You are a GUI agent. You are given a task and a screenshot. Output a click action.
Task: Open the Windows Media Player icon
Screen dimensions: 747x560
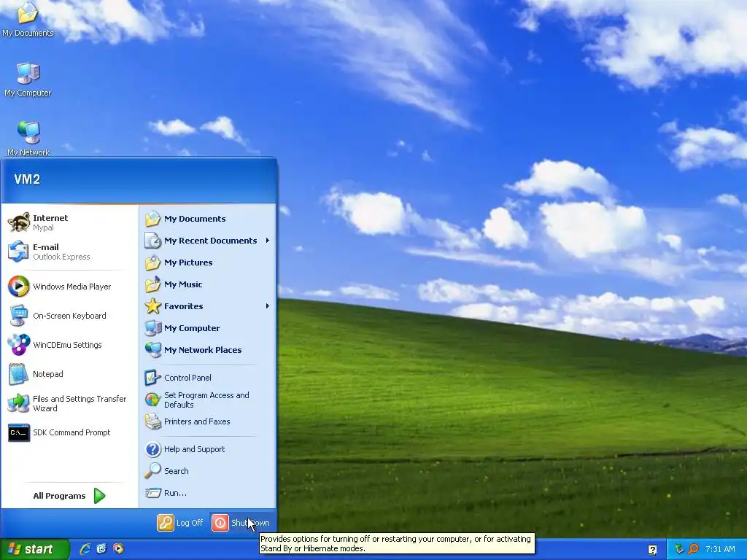coord(18,286)
